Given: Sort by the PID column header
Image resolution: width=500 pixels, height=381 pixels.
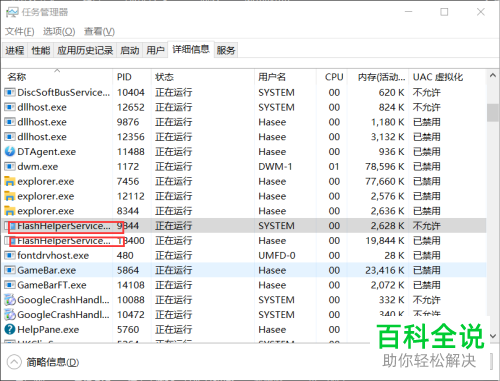Looking at the screenshot, I should (132, 77).
